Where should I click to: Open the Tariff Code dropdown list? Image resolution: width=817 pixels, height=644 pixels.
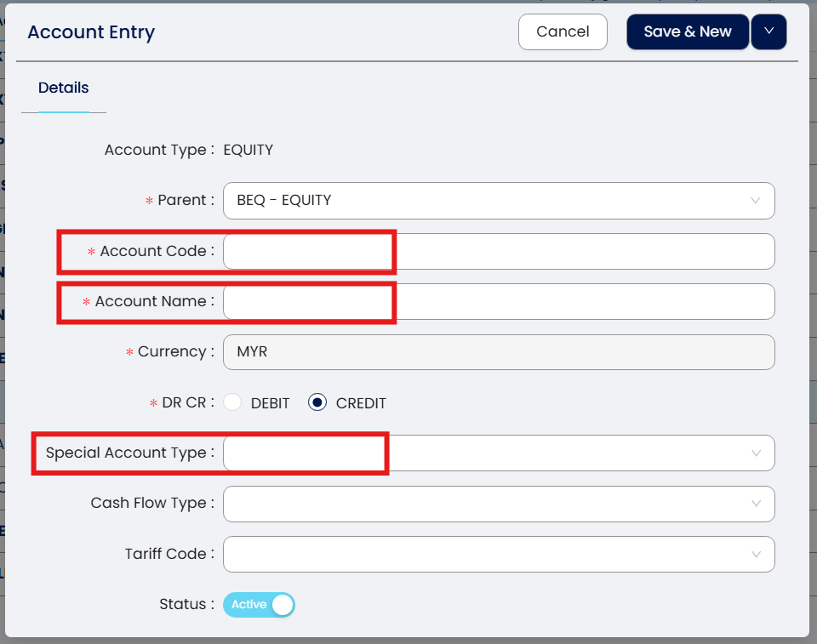click(485, 555)
